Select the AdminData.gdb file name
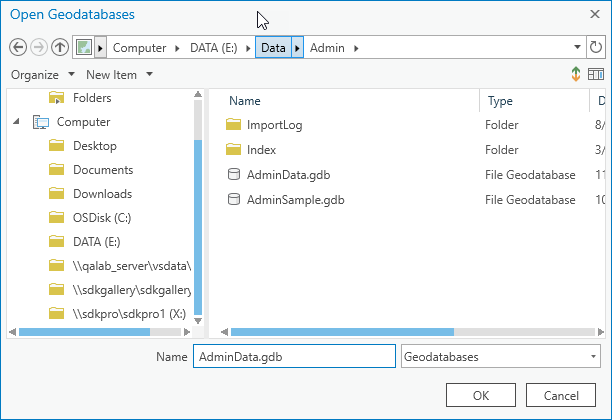Screen dimensions: 612x420 click(x=288, y=174)
